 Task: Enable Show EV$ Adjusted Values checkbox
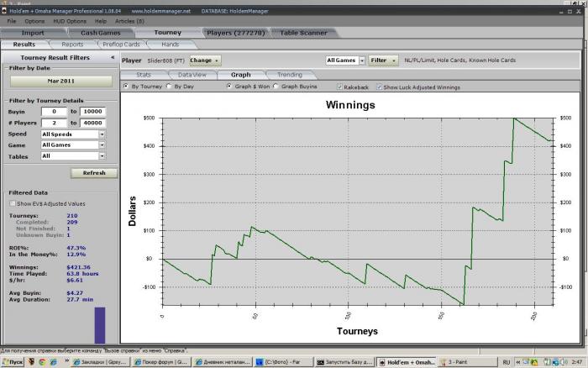pyautogui.click(x=13, y=203)
